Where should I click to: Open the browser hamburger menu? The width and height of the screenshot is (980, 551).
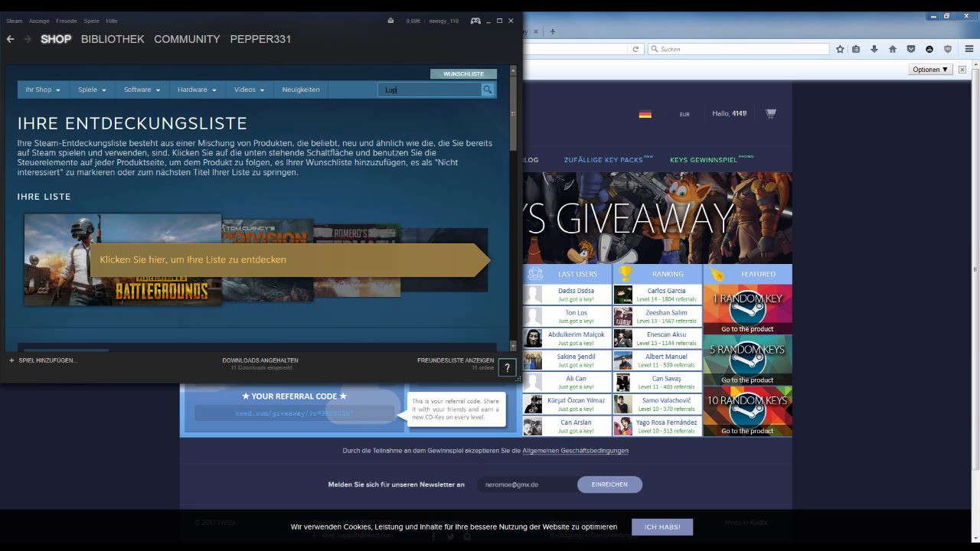969,49
